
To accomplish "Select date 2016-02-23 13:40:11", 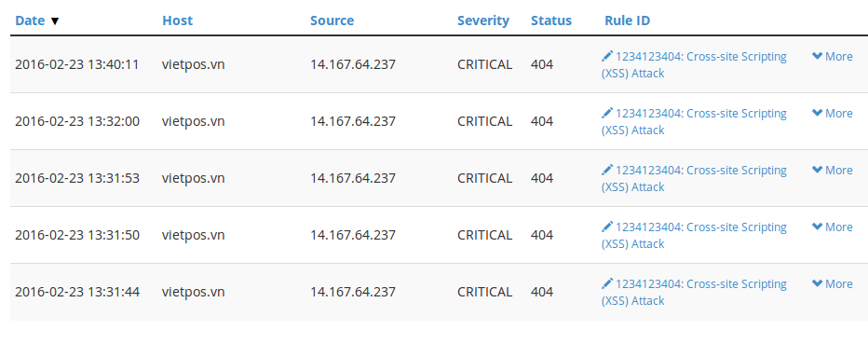I will click(x=77, y=65).
